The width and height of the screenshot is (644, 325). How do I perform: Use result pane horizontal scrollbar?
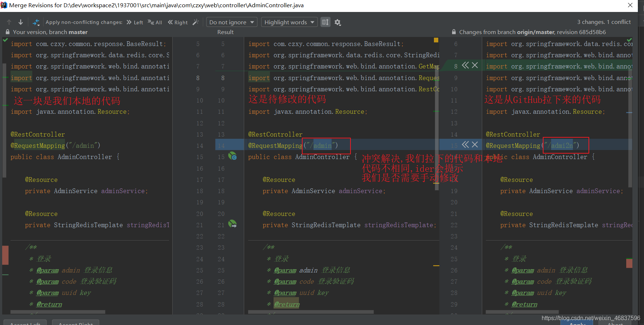(x=311, y=312)
